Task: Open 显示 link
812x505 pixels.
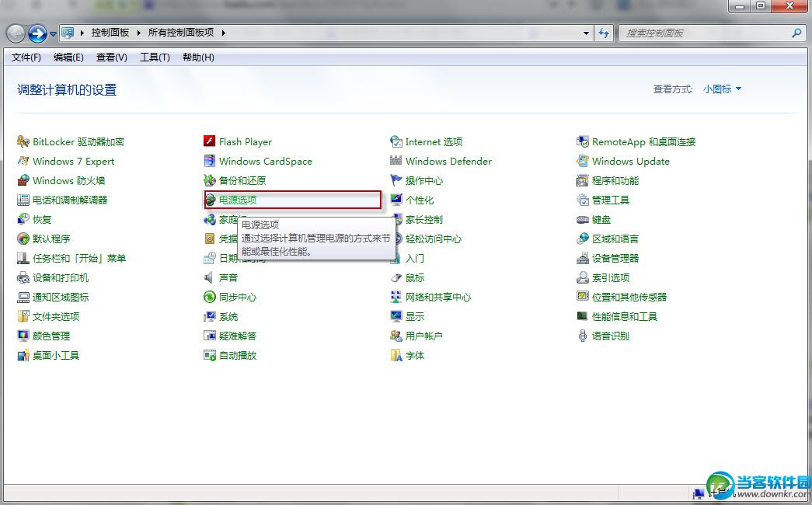Action: pyautogui.click(x=415, y=316)
